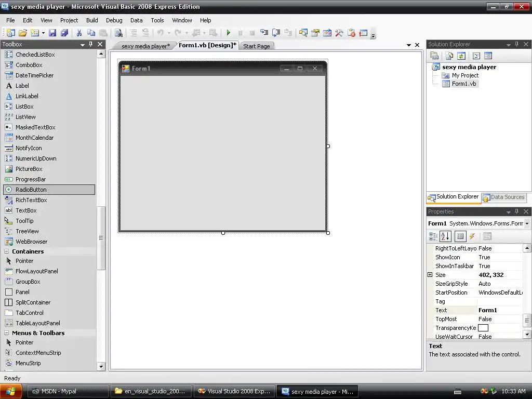Click the New Project toolbar icon

(x=11, y=33)
